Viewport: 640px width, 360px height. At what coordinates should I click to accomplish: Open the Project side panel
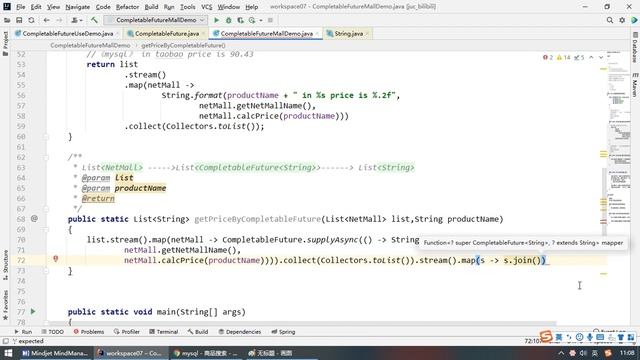coord(5,44)
